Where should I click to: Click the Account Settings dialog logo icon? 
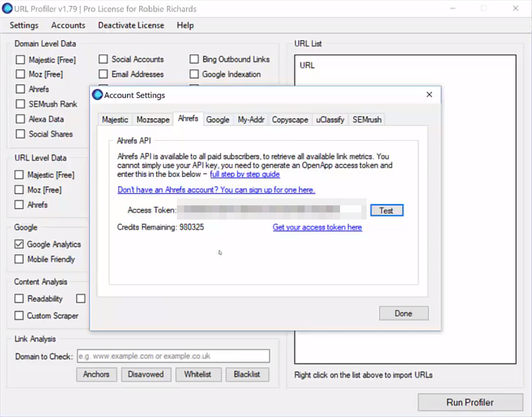(97, 95)
